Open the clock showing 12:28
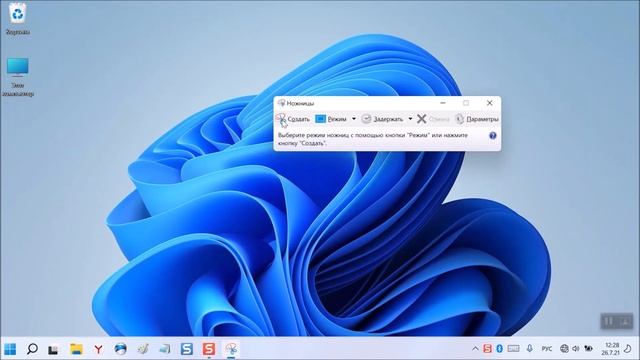Image resolution: width=640 pixels, height=360 pixels. (610, 349)
